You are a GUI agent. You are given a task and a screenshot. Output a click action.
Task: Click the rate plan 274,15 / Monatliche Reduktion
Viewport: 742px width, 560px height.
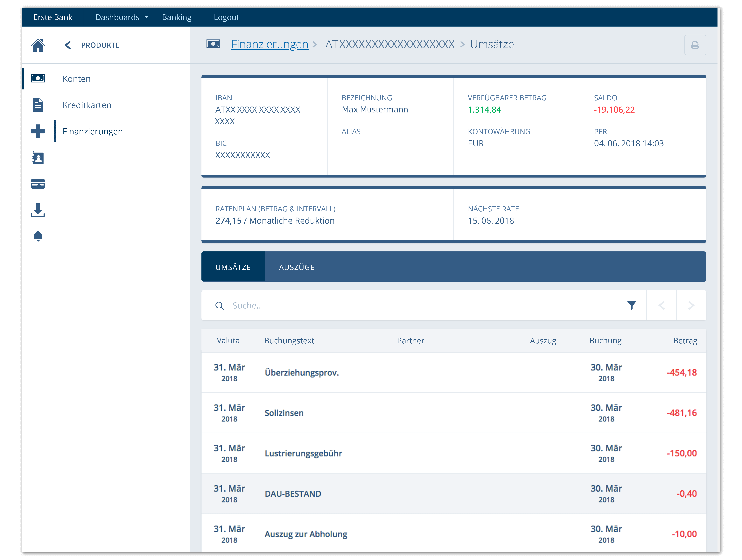[275, 221]
